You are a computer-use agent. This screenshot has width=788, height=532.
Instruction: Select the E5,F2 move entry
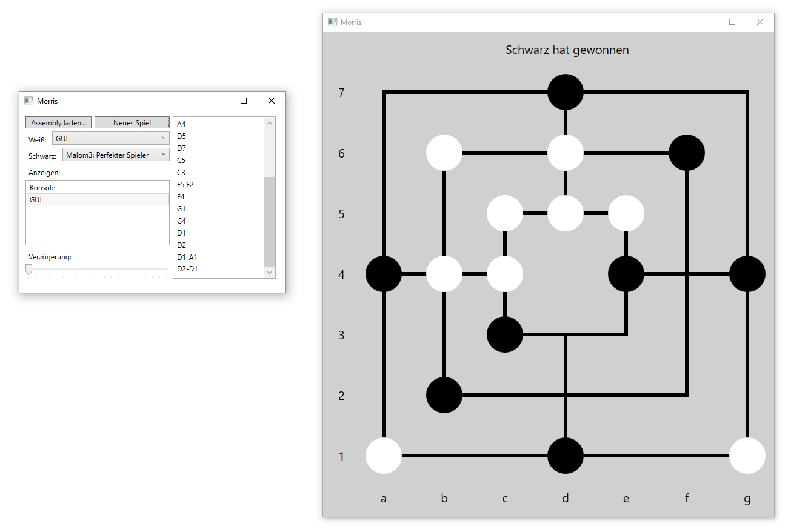185,185
